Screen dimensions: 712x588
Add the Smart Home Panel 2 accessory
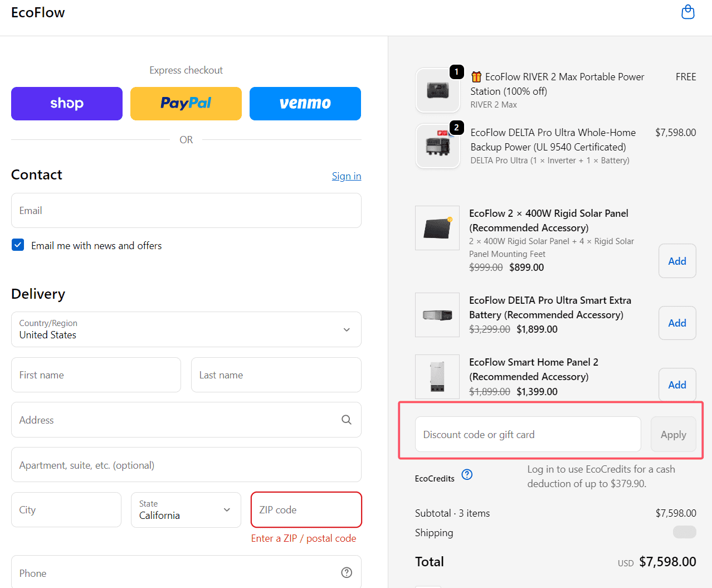(677, 385)
